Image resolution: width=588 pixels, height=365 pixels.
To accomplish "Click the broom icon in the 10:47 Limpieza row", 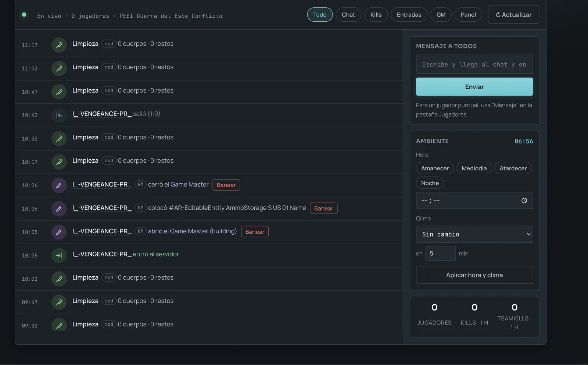I will pyautogui.click(x=59, y=92).
